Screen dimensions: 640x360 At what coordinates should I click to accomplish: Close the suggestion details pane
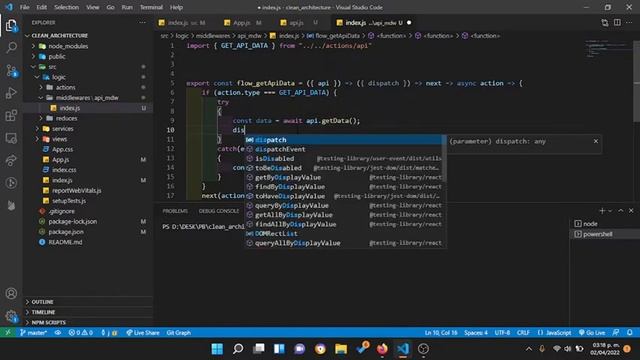click(x=596, y=141)
